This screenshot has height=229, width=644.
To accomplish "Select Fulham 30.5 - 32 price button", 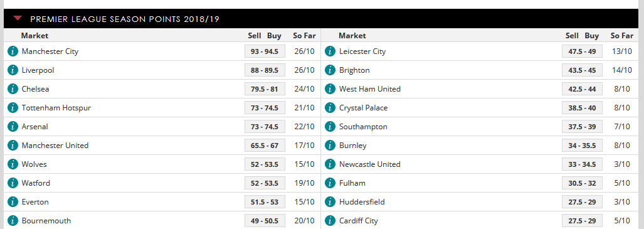I will [582, 183].
